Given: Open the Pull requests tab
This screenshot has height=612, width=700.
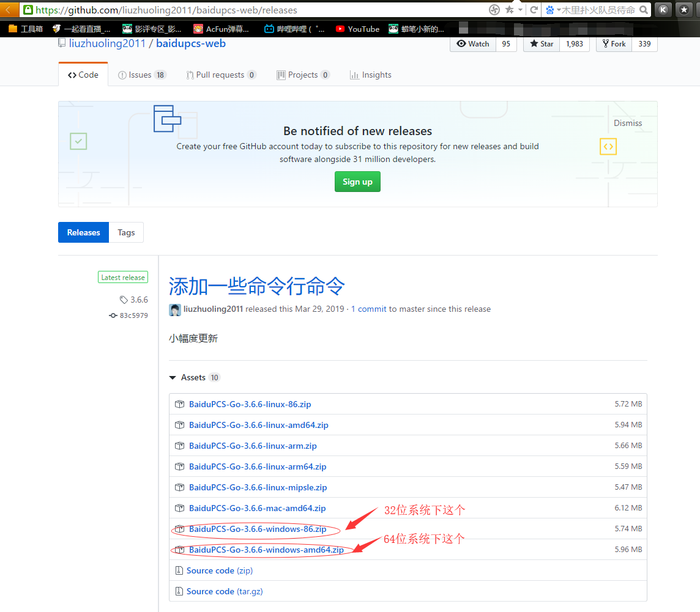Looking at the screenshot, I should pos(221,75).
